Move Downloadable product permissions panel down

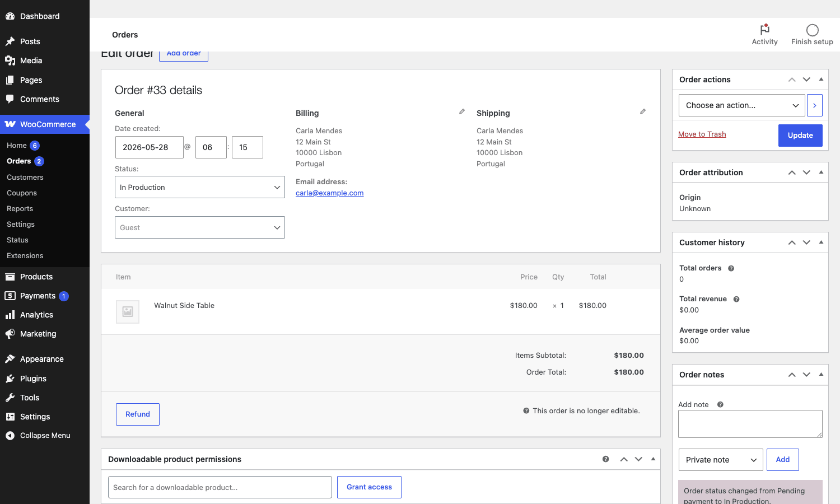point(638,459)
